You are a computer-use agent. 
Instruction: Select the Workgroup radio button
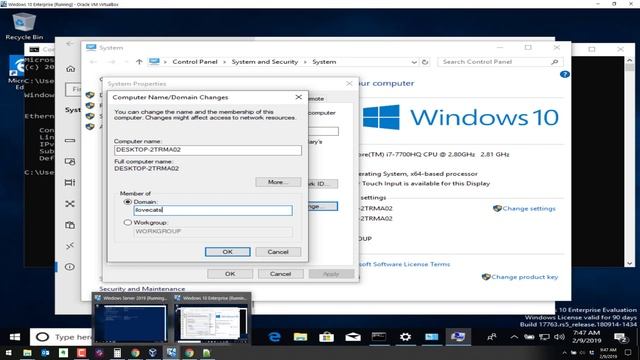tap(127, 222)
